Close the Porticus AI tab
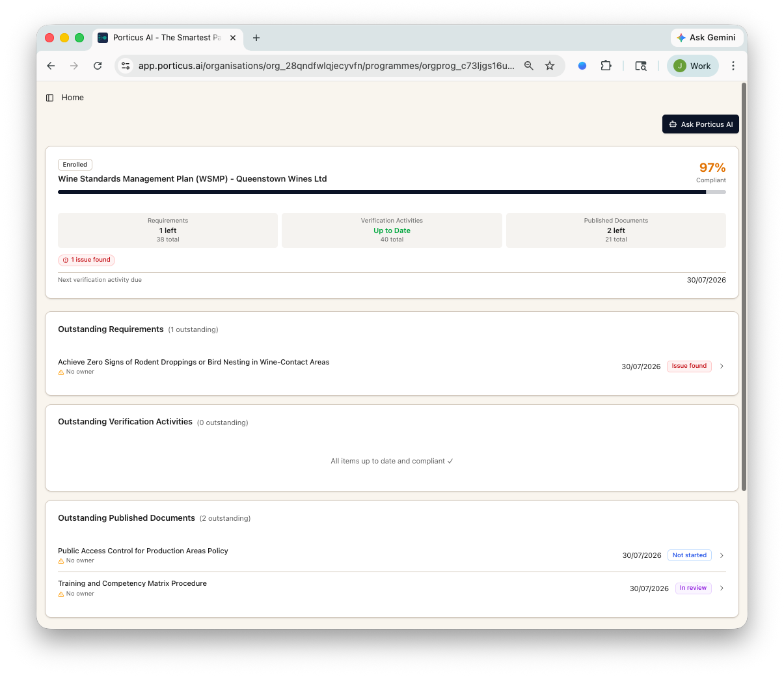784x677 pixels. 233,38
